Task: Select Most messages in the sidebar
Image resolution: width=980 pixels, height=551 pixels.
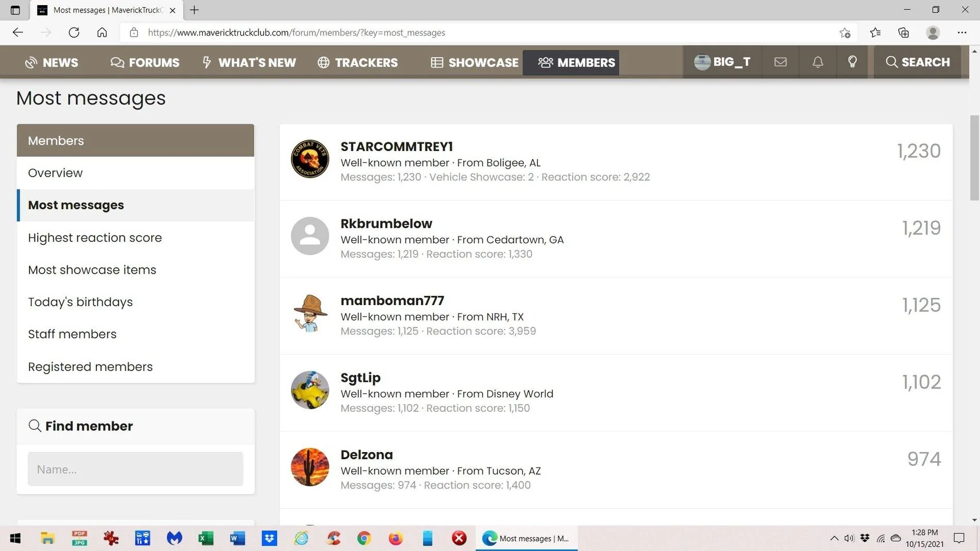Action: [136, 205]
